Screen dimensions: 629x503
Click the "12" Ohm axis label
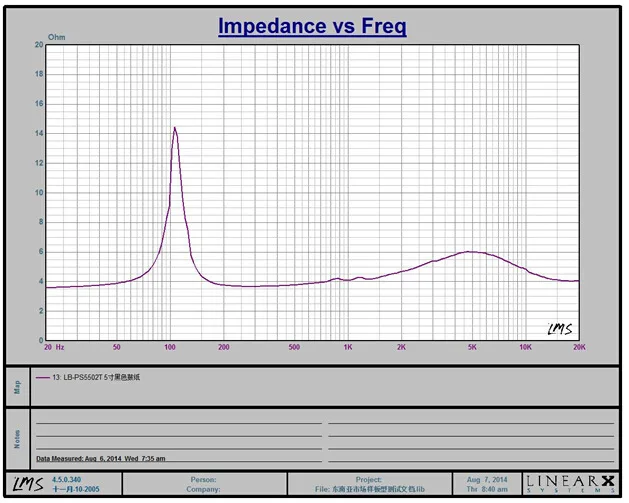[x=39, y=163]
